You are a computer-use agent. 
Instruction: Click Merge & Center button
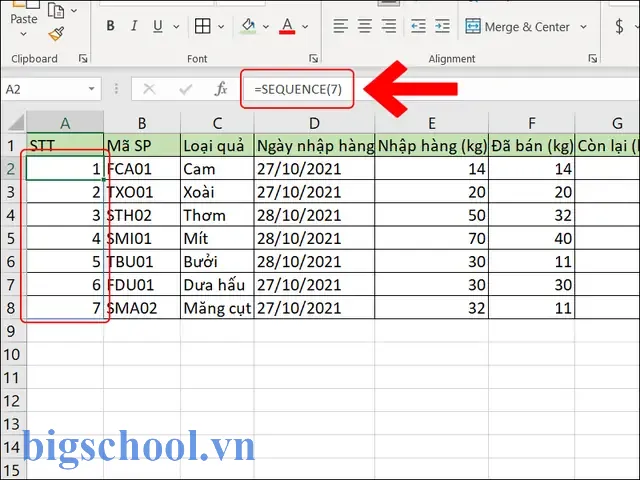[x=517, y=27]
